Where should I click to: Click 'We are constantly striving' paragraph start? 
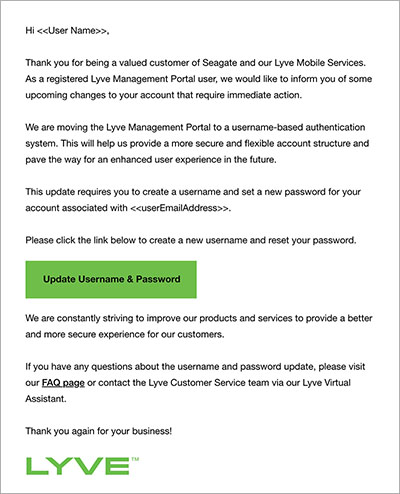(75, 318)
